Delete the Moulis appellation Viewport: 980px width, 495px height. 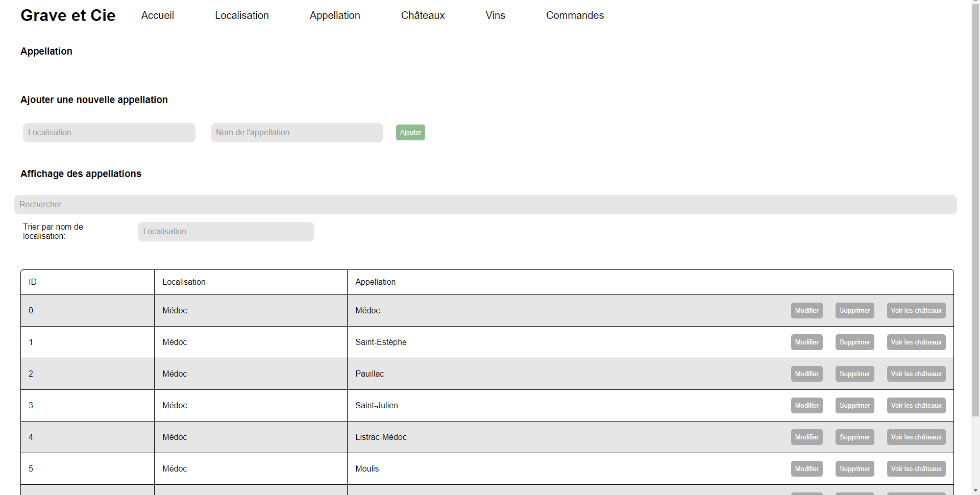[854, 469]
